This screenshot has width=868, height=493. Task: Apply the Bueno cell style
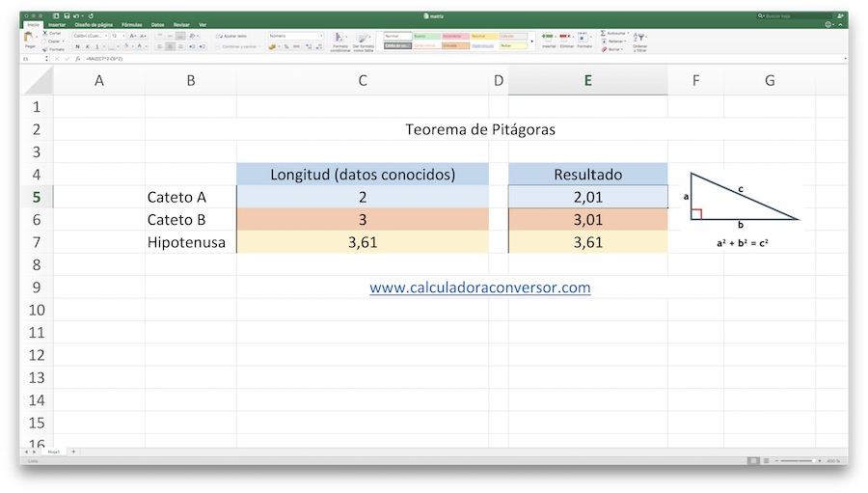[427, 36]
